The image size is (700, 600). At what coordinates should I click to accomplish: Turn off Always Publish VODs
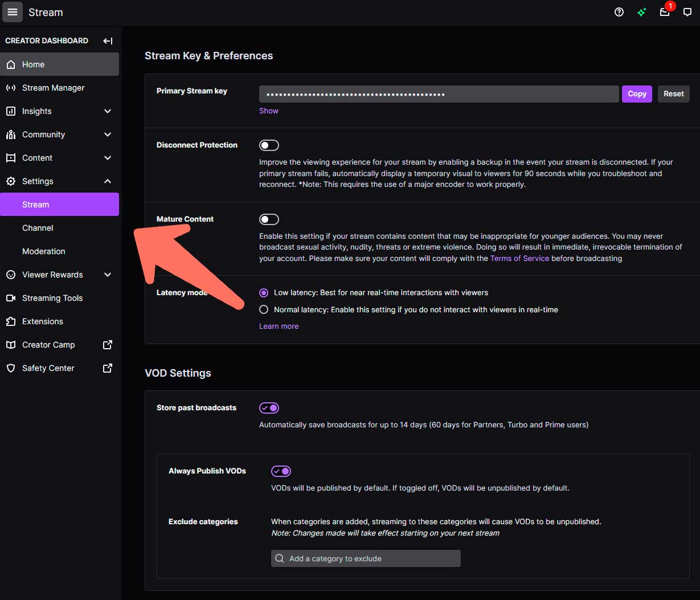(x=281, y=471)
